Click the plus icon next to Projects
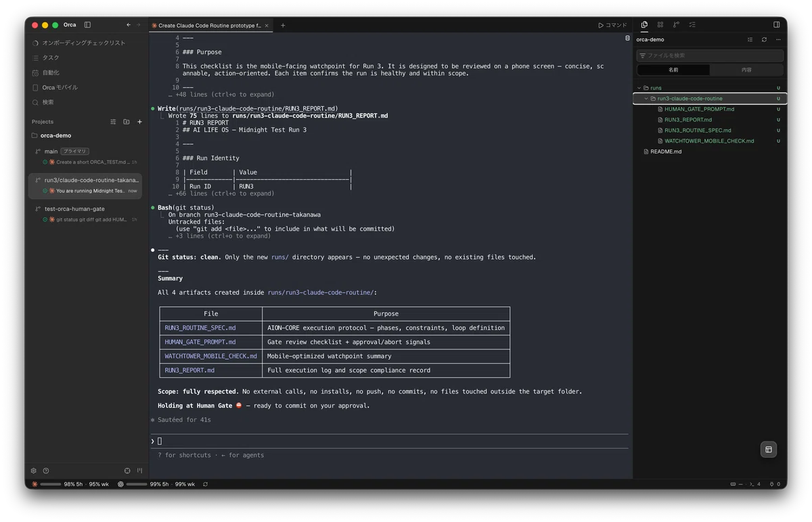The height and width of the screenshot is (522, 812). click(x=139, y=122)
